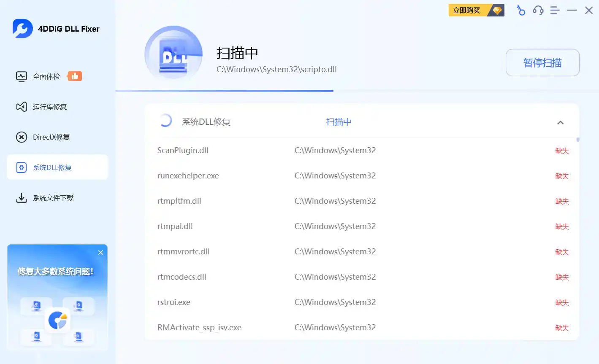
Task: Minimize the 4DDiG window
Action: click(x=572, y=10)
